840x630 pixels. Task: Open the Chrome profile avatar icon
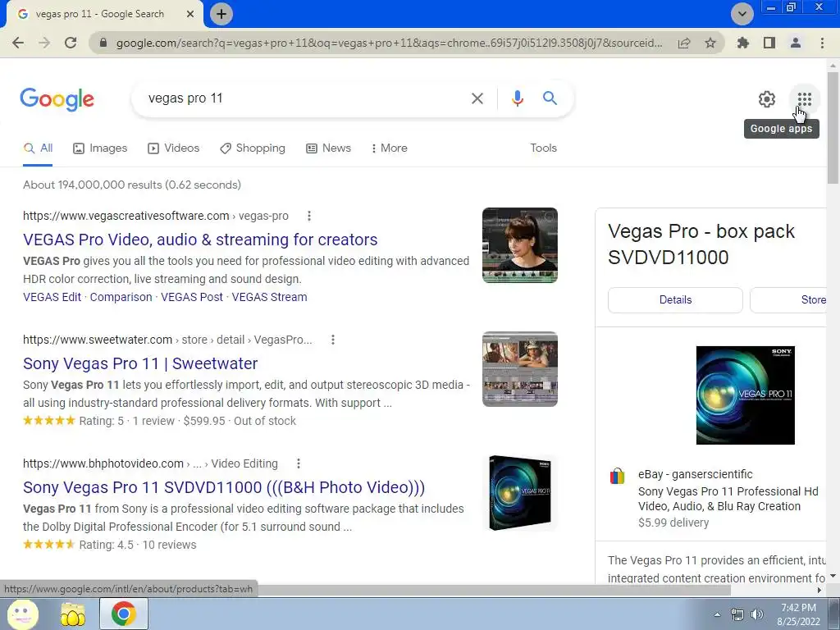click(x=796, y=43)
